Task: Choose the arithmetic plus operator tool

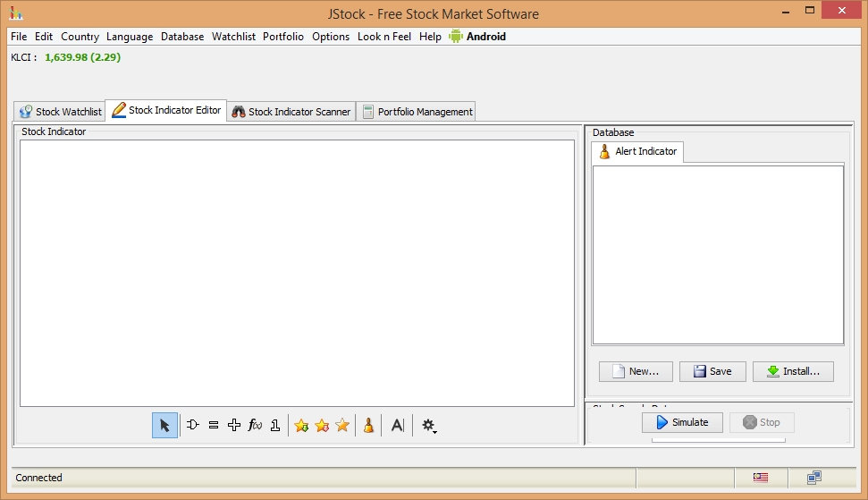Action: 234,425
